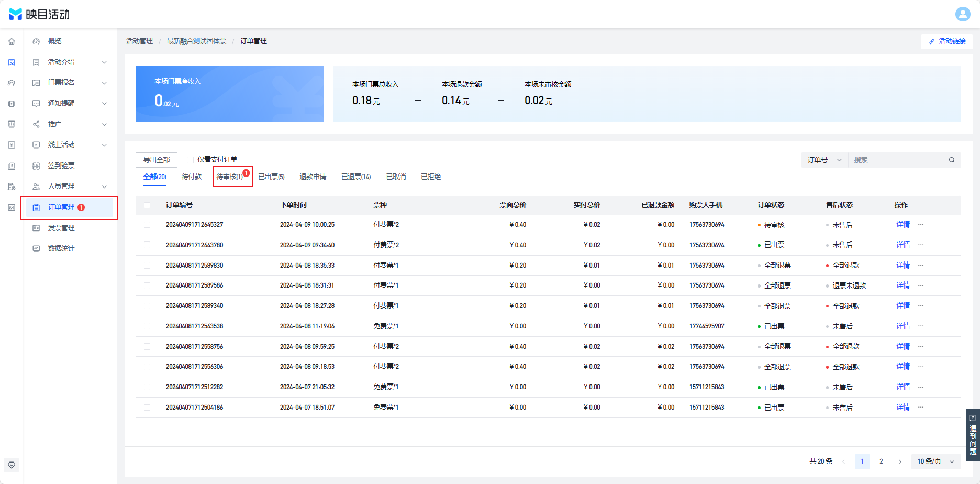Select checkbox for order 20240409171264​3780

pos(147,245)
